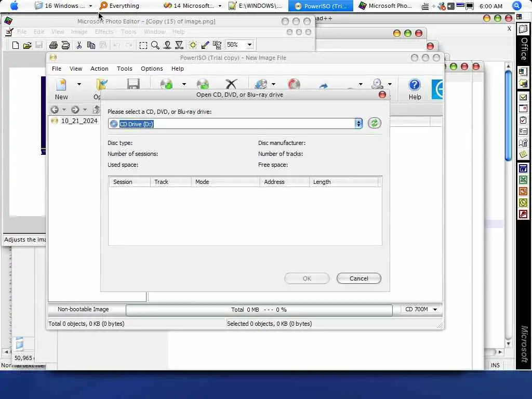Expand the Mount dropdown arrow in PowerISO toolbar
Screen dimensions: 532x399
(x=390, y=84)
